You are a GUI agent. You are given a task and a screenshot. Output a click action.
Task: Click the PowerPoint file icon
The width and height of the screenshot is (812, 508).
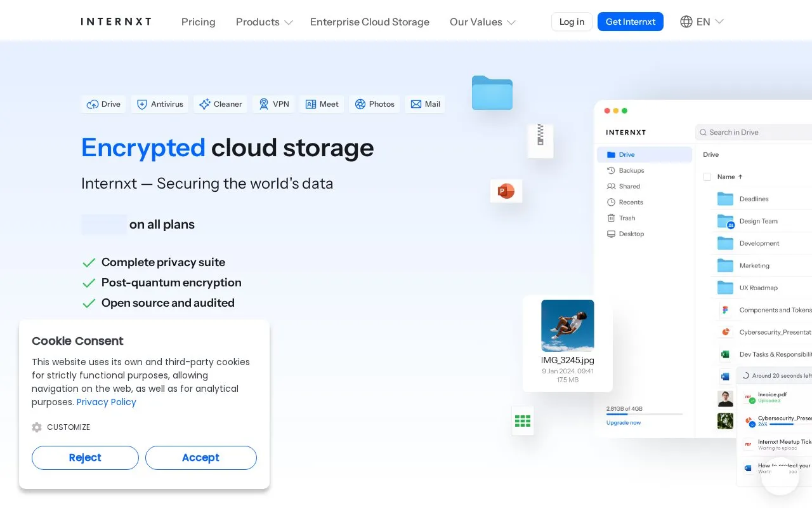506,191
